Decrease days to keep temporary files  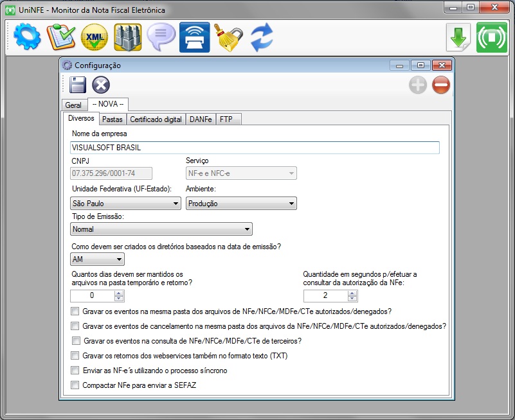119,299
